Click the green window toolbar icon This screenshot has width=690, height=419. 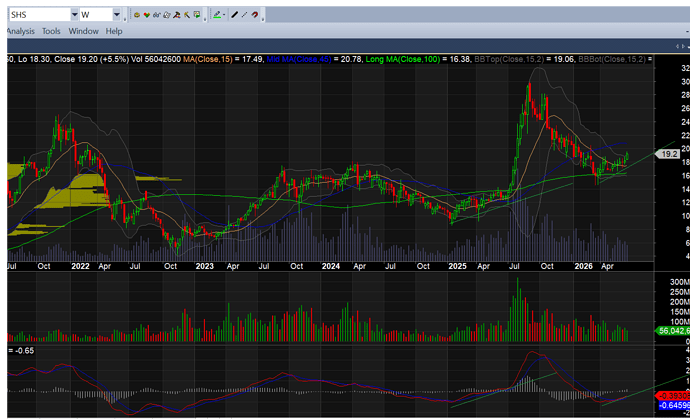[197, 15]
